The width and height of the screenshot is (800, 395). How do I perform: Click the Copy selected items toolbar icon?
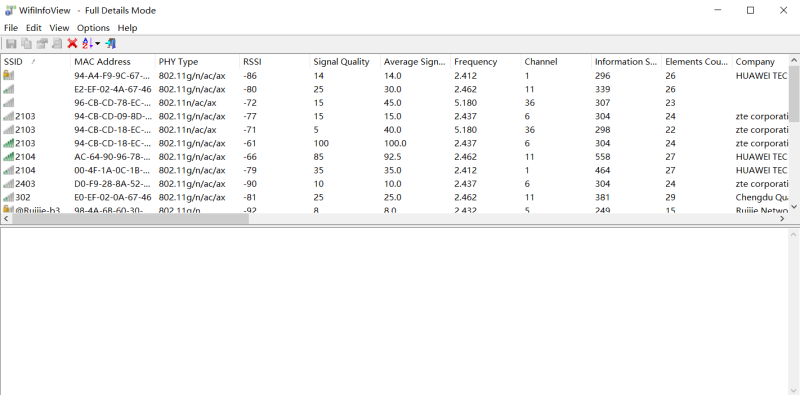click(27, 43)
